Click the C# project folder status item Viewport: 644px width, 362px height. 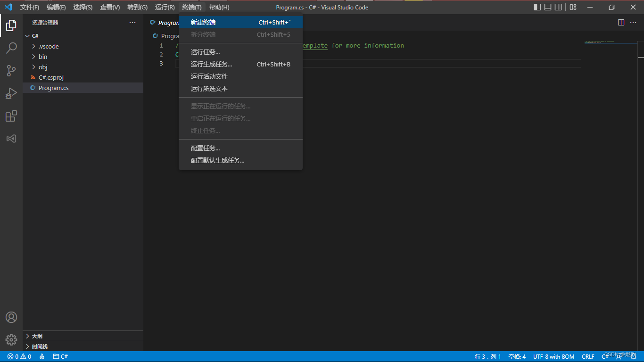[x=60, y=357]
